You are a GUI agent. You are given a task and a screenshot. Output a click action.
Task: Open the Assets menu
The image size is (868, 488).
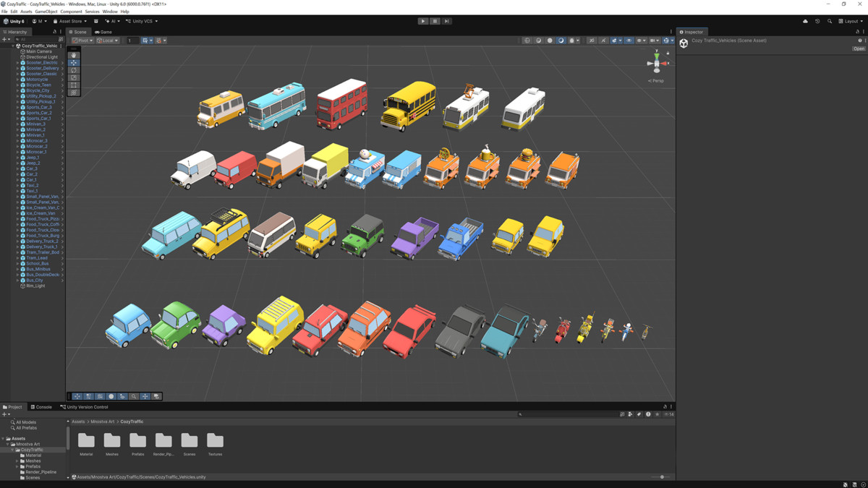click(26, 12)
